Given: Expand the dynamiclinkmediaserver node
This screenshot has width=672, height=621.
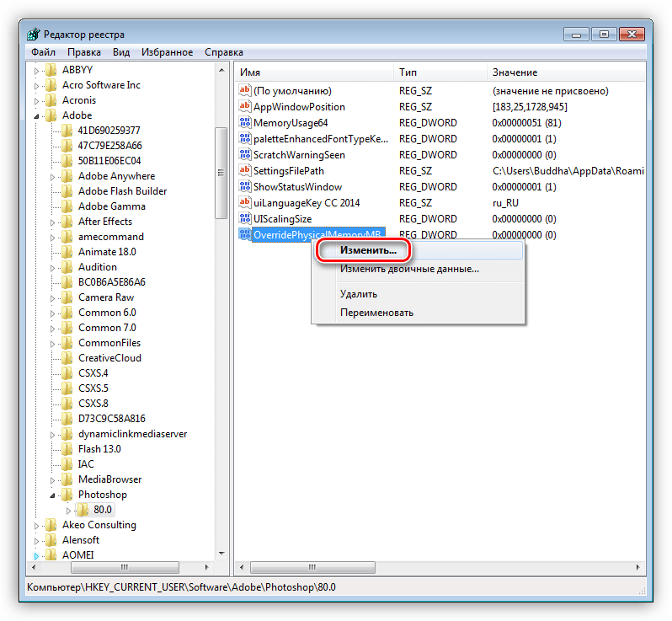Looking at the screenshot, I should (x=52, y=435).
